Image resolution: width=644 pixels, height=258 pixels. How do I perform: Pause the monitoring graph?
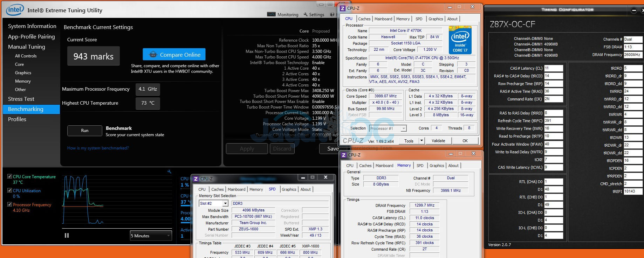(67, 236)
